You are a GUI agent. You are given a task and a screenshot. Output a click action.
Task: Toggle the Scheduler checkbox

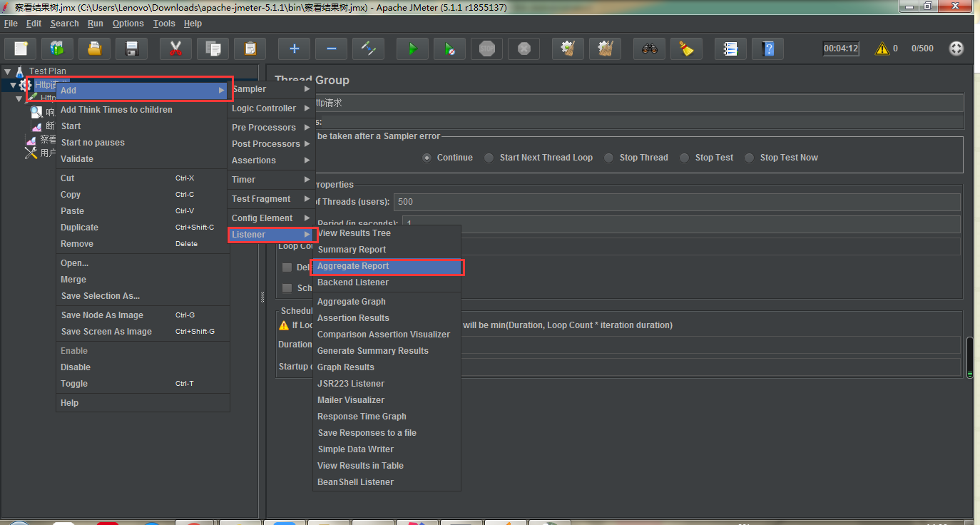pos(287,288)
